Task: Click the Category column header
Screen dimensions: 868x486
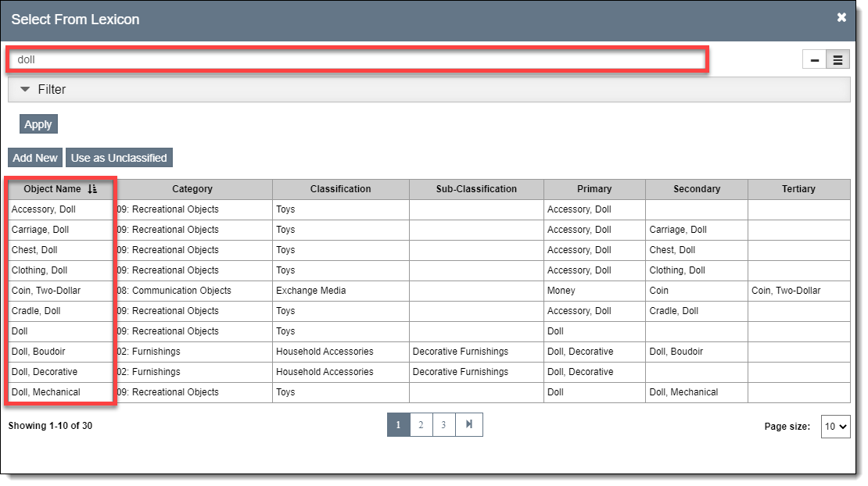Action: point(192,189)
